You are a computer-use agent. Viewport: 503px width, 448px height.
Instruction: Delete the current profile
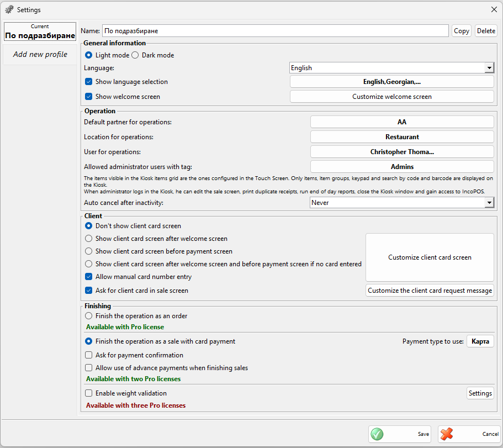click(x=486, y=31)
